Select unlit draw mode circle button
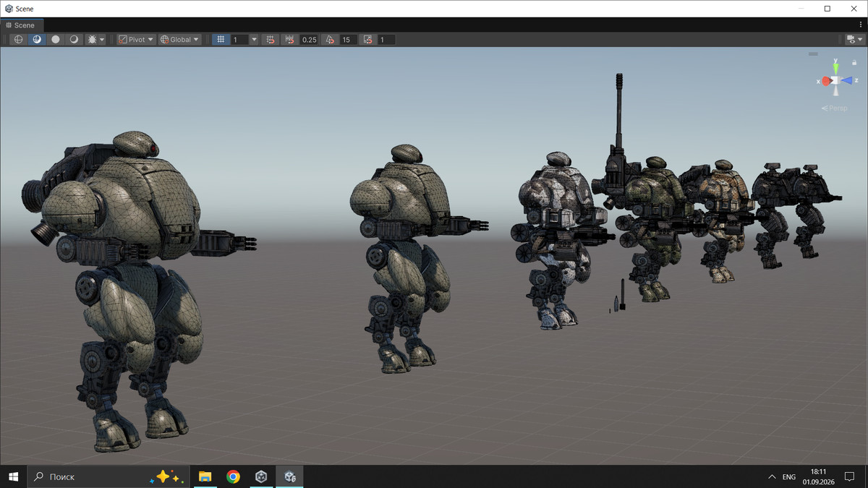 [56, 40]
